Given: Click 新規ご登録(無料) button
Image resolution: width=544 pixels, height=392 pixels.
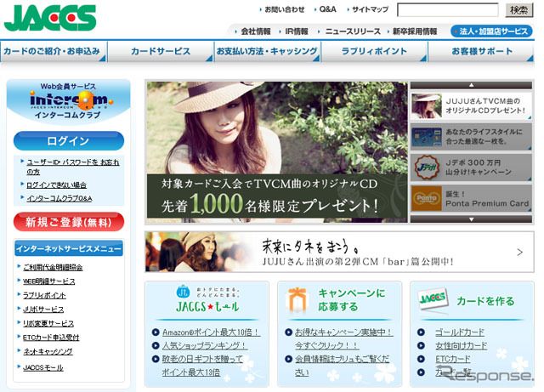Looking at the screenshot, I should coord(69,222).
